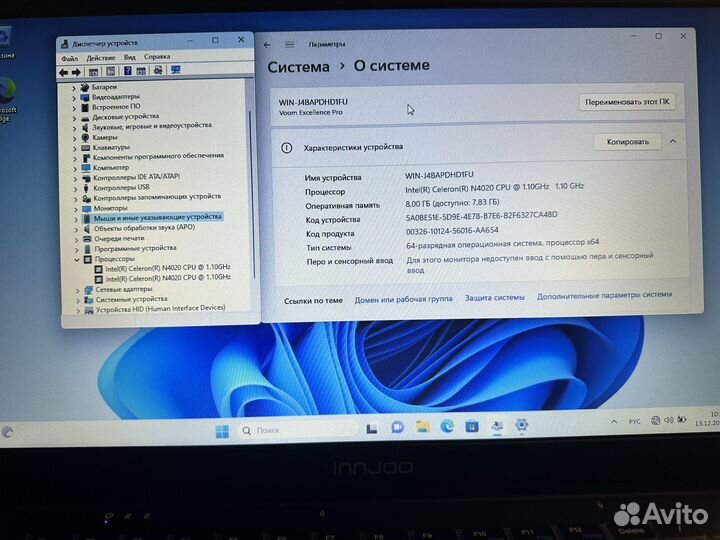Click the scan hardware monitor toolbar icon
Image resolution: width=720 pixels, height=540 pixels.
pyautogui.click(x=176, y=71)
